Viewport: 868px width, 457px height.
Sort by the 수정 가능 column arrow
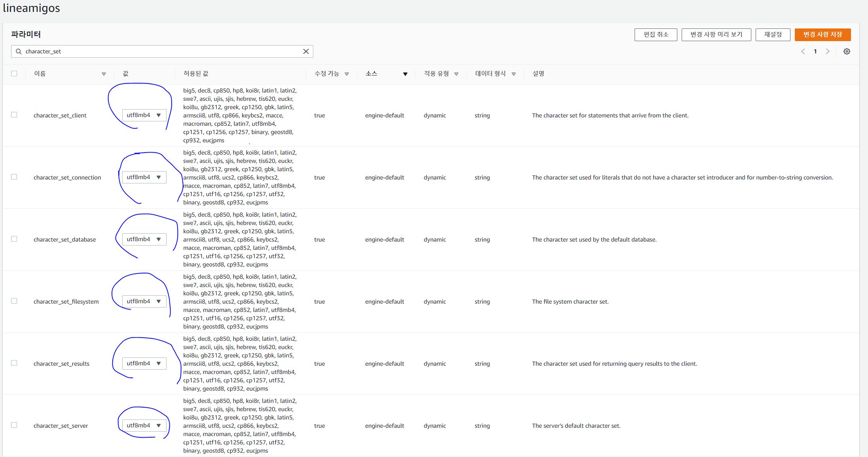coord(347,74)
